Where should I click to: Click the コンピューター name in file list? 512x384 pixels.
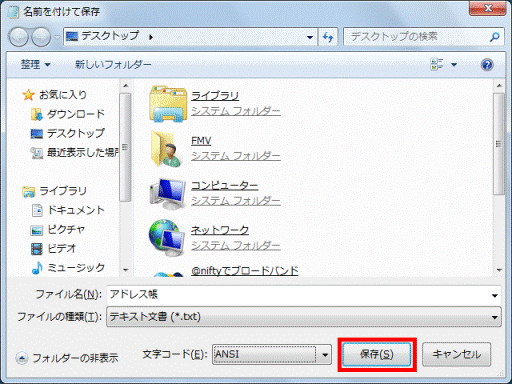224,186
